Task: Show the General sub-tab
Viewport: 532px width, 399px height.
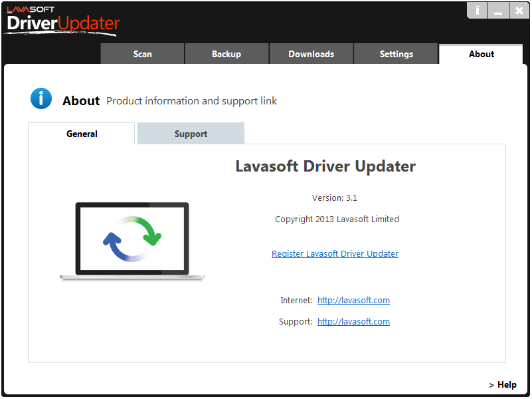Action: click(x=82, y=134)
